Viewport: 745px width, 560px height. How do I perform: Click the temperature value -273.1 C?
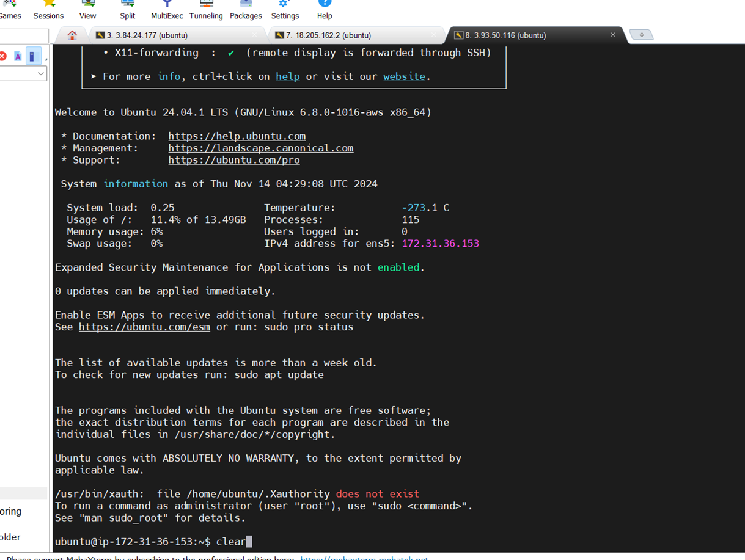click(425, 208)
